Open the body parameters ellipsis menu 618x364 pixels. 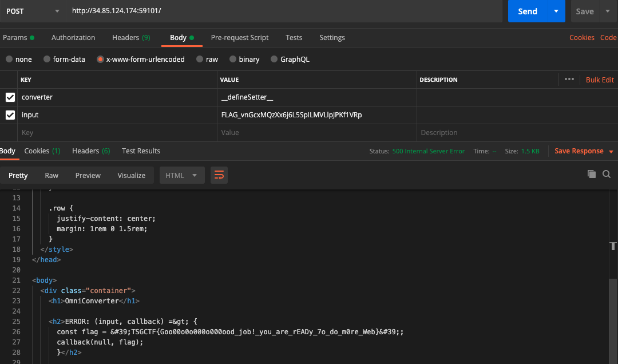click(x=569, y=80)
